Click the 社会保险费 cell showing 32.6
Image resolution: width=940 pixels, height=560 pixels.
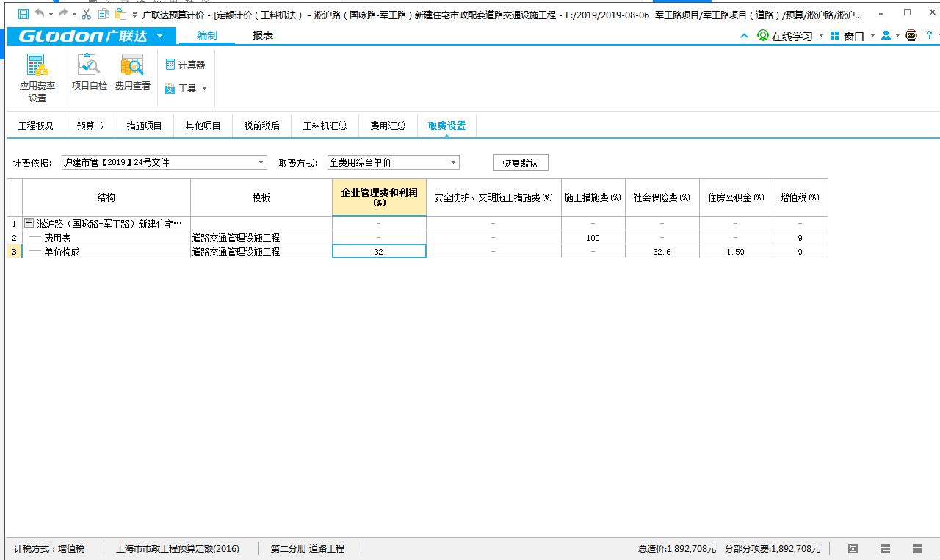[662, 251]
